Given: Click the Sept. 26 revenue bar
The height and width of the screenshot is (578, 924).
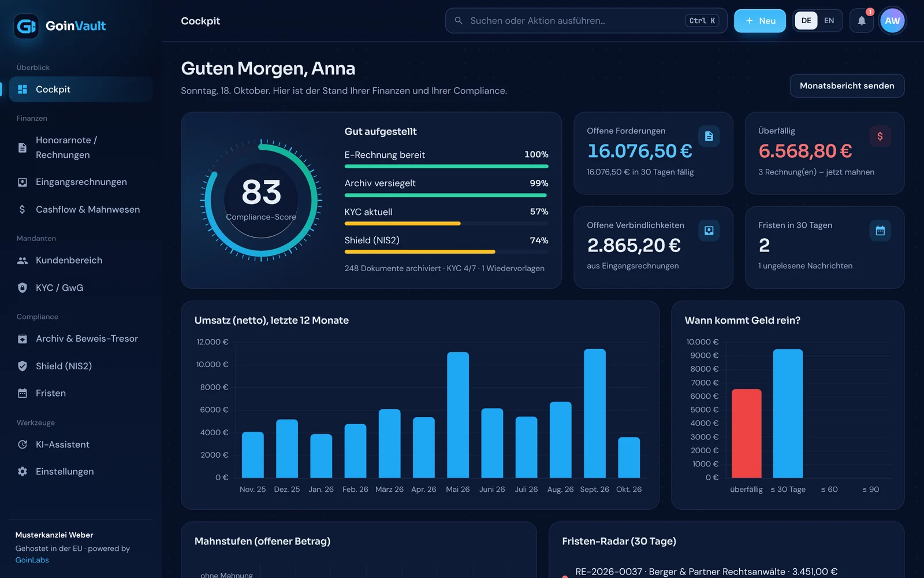Looking at the screenshot, I should [x=595, y=413].
